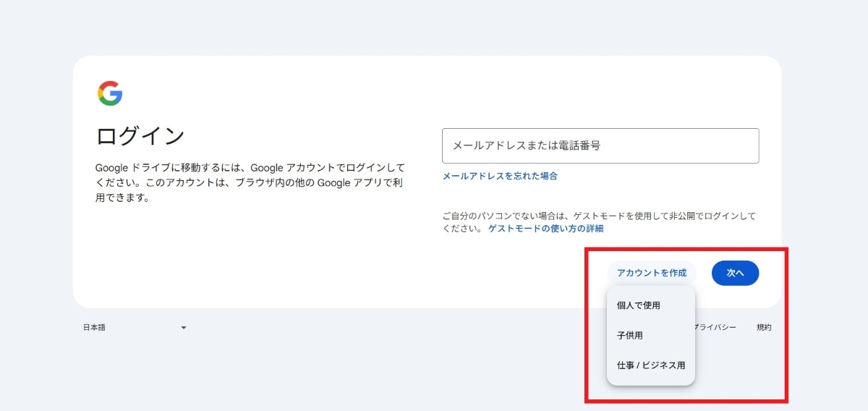This screenshot has height=411, width=868.
Task: Click the language selector dropdown arrow
Action: (183, 328)
